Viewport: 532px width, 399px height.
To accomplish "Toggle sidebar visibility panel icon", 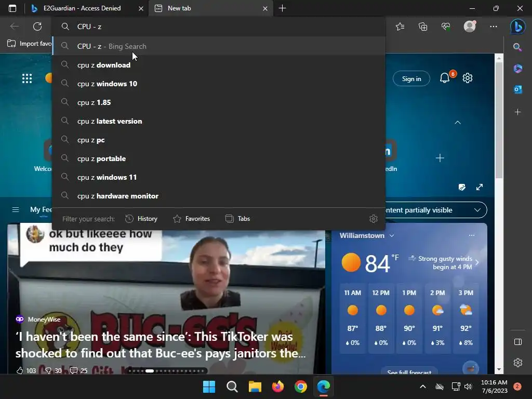I will [518, 342].
